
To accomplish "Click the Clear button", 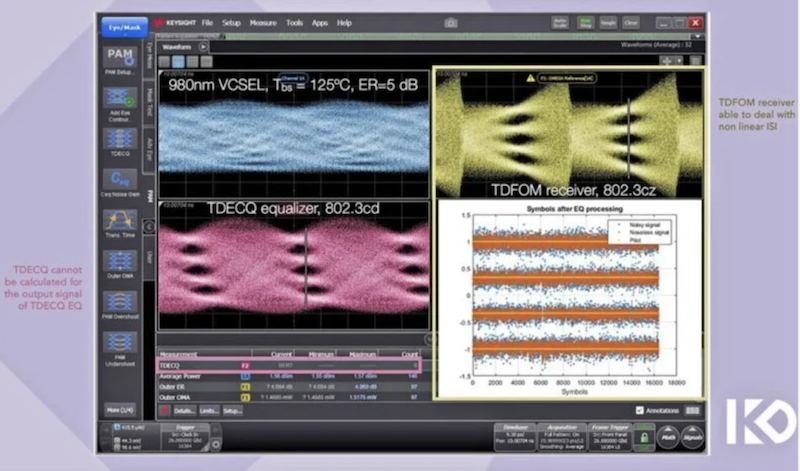I will [631, 23].
